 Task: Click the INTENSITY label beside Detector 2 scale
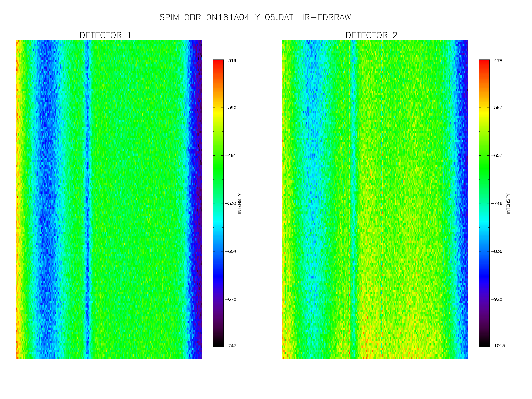click(508, 203)
